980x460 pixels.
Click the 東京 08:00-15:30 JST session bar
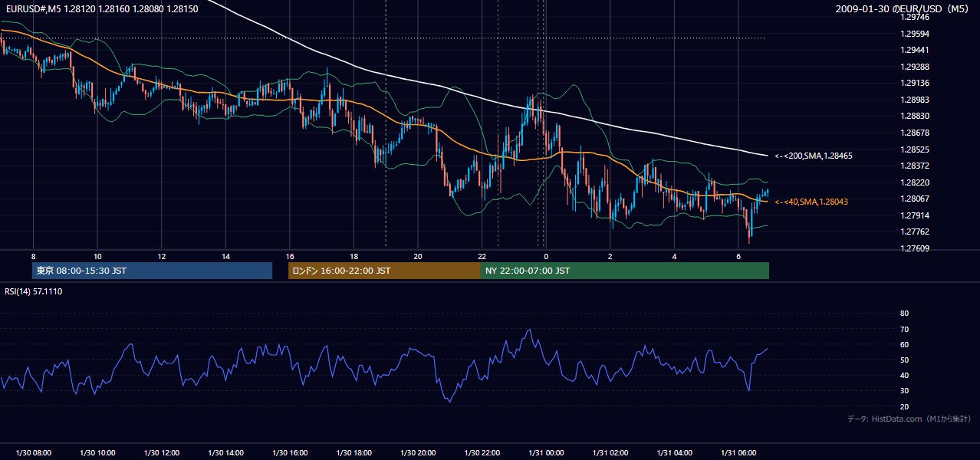(x=152, y=271)
